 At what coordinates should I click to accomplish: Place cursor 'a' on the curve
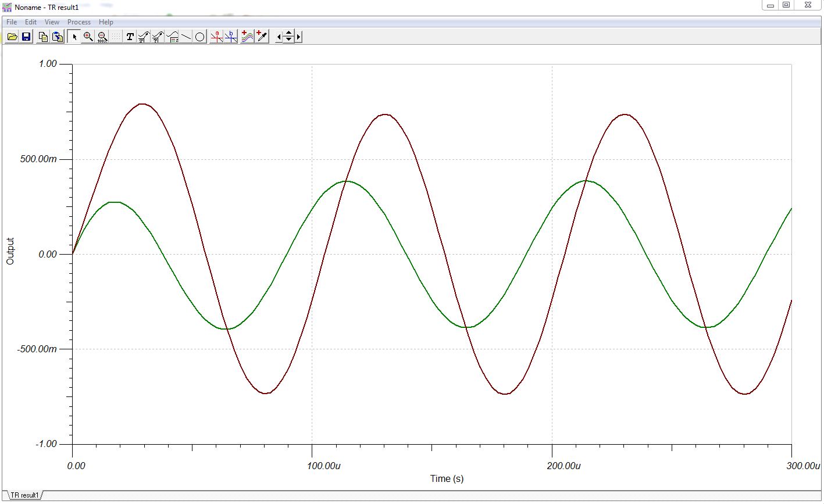[x=217, y=37]
